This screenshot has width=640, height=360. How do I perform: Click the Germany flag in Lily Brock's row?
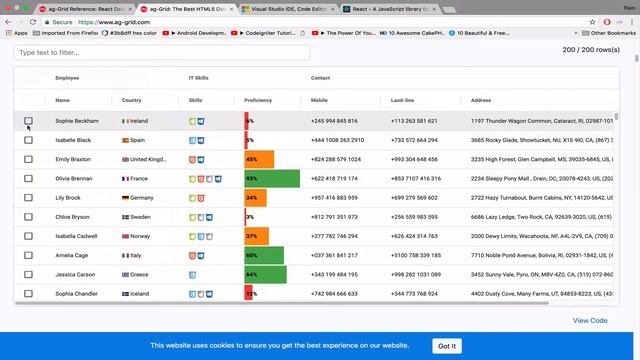click(125, 198)
